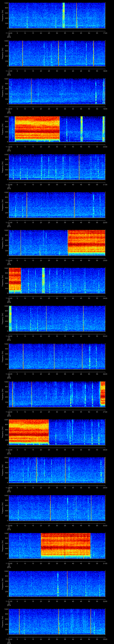
Task: Open the spectrogram panel starting at 11:32:00
Action: [x=57, y=621]
